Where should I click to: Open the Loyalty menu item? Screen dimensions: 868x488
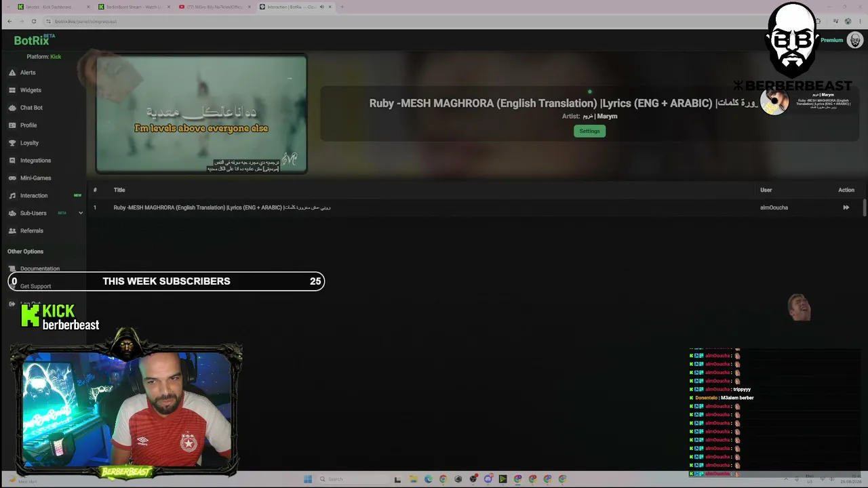29,143
